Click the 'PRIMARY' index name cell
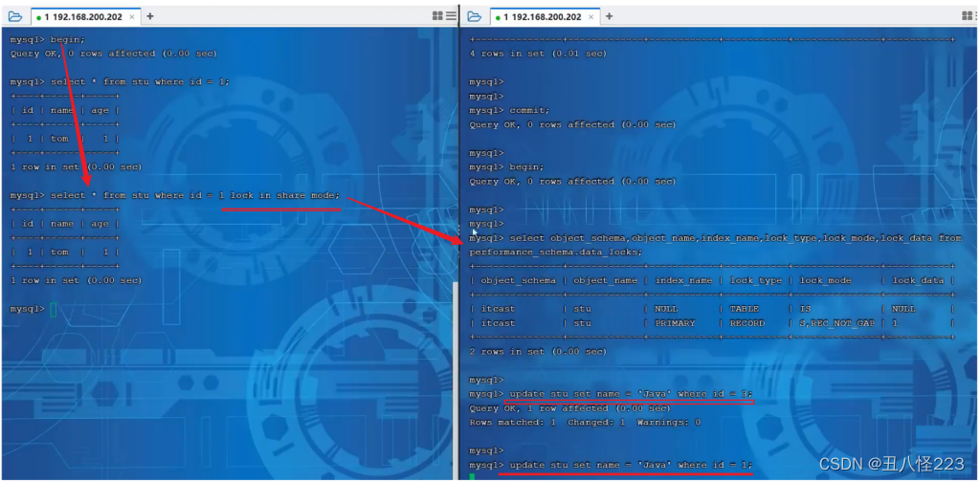Screen dimensions: 980x482 [x=675, y=323]
